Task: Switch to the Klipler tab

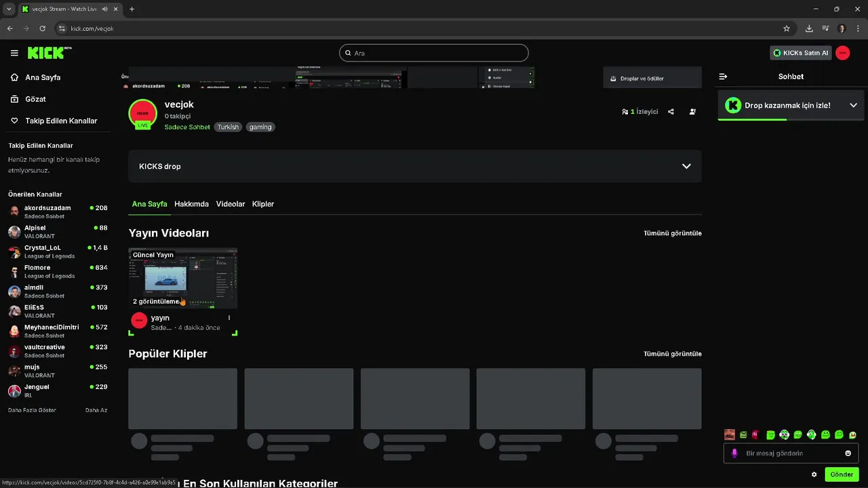Action: click(x=263, y=204)
